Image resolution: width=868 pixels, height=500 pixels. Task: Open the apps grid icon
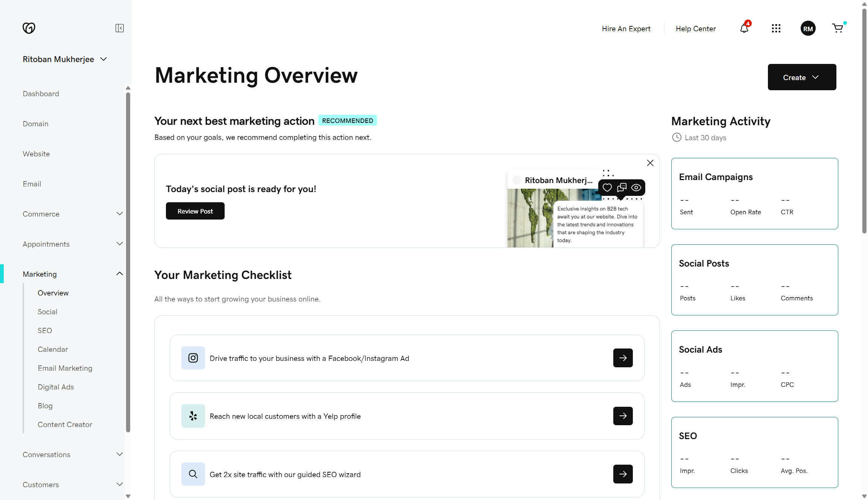coord(776,28)
